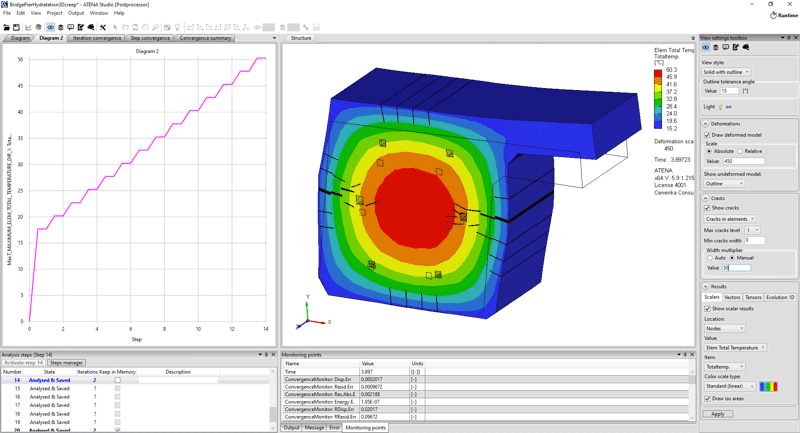
Task: Select Relative scale radio button
Action: [740, 151]
